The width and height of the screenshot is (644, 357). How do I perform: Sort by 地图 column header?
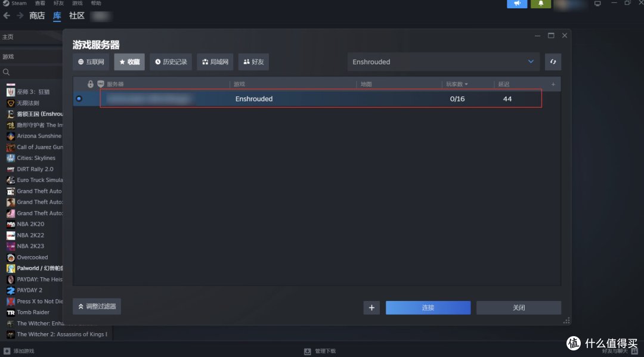point(366,84)
